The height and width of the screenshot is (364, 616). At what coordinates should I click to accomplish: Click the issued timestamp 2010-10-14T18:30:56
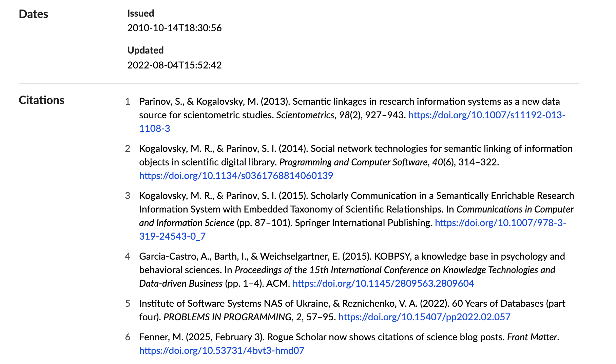pyautogui.click(x=174, y=28)
